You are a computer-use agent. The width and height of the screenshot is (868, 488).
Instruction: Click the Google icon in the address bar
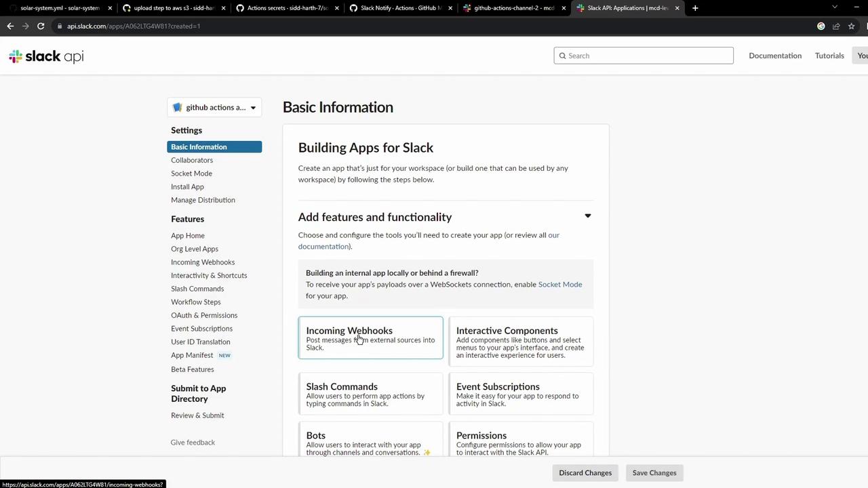pyautogui.click(x=821, y=26)
